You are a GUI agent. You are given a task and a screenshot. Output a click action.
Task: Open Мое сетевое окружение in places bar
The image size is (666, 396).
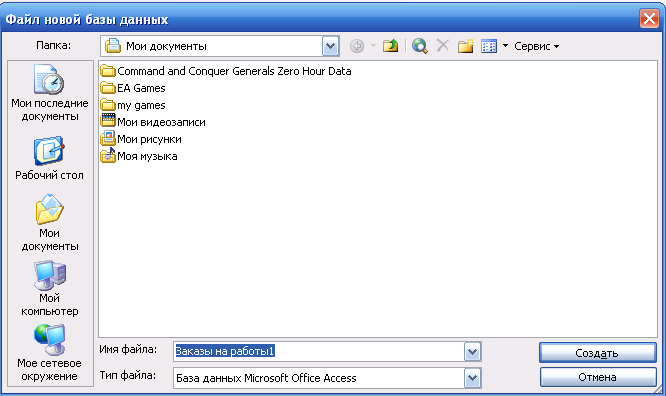50,353
